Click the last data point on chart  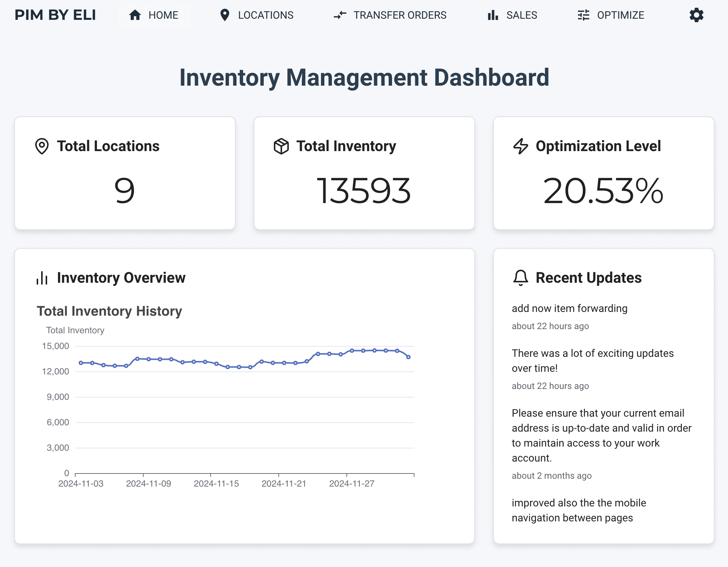click(x=409, y=357)
